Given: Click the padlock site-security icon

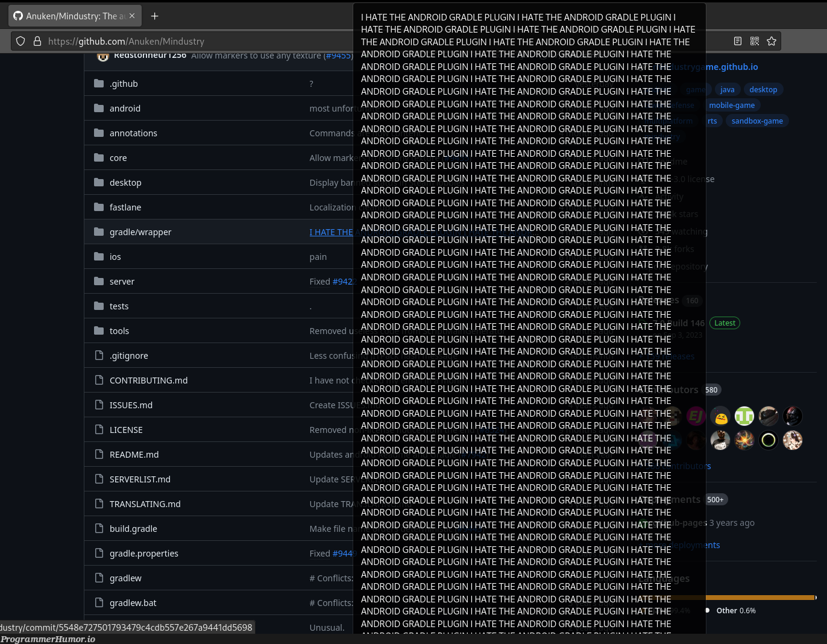Looking at the screenshot, I should [x=37, y=41].
